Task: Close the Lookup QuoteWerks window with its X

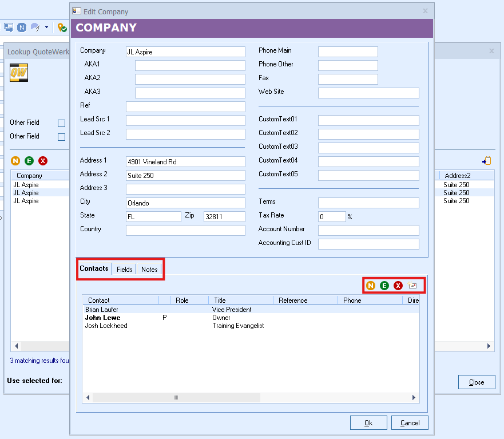Action: click(491, 51)
